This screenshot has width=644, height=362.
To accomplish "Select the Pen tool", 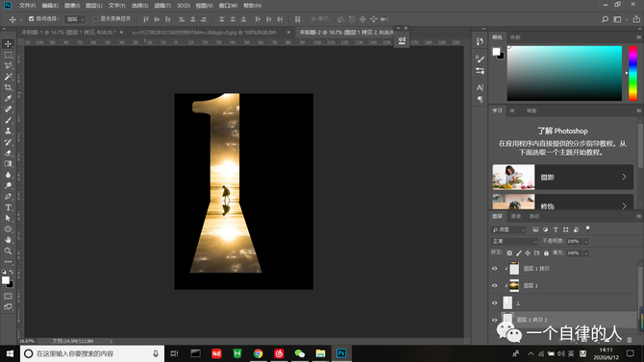I will point(8,196).
